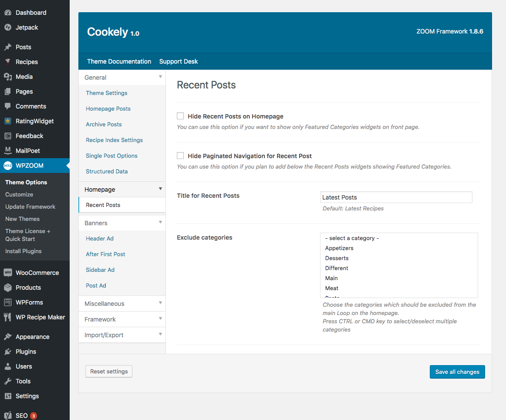This screenshot has width=506, height=420.
Task: Click the Reset settings button
Action: point(109,372)
